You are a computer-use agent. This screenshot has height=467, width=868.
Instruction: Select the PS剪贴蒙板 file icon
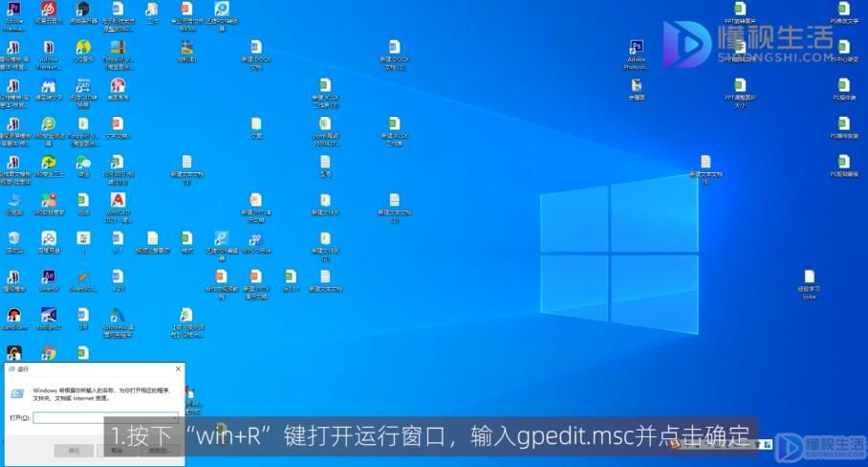point(844,163)
